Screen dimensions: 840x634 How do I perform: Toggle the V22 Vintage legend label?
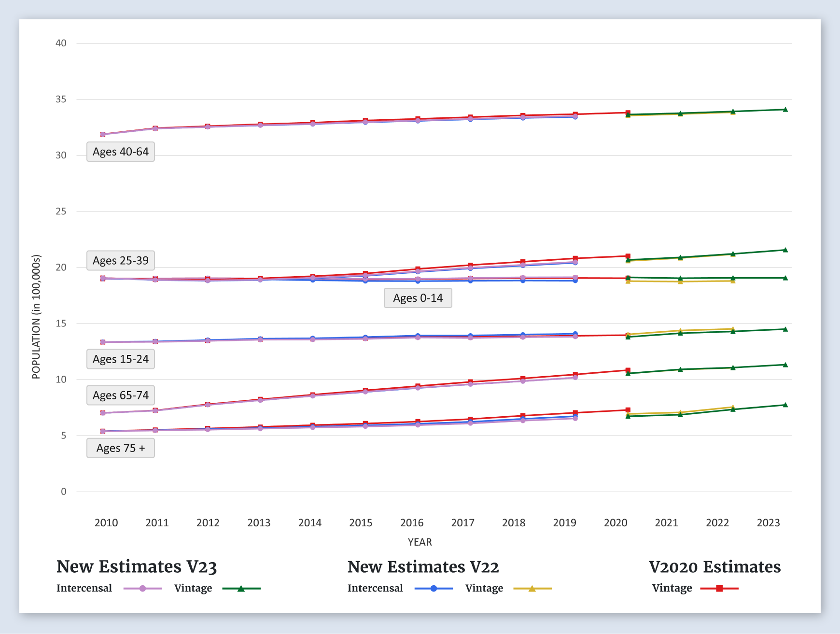tap(484, 588)
